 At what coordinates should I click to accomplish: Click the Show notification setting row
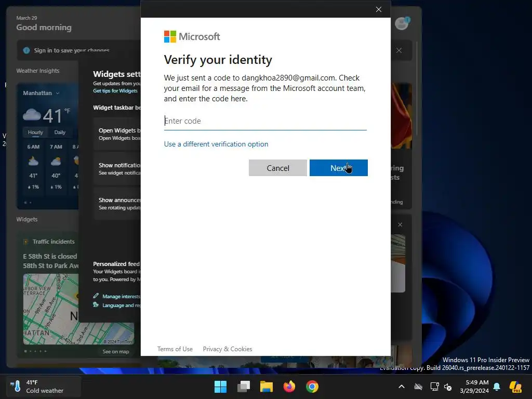point(117,169)
